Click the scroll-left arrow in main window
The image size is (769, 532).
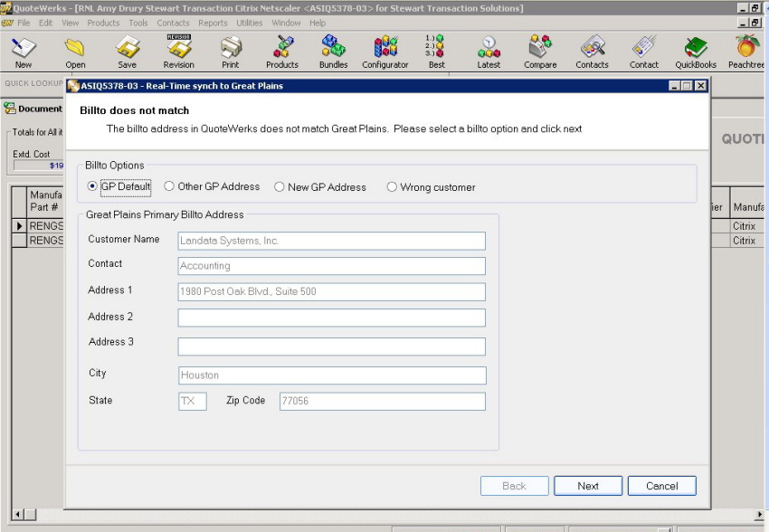click(x=18, y=514)
